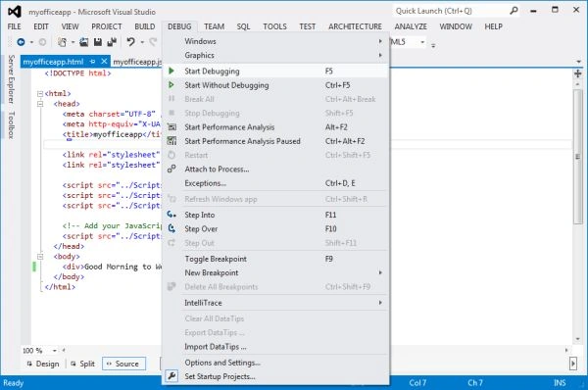Image resolution: width=588 pixels, height=390 pixels.
Task: Open Options and Settings...
Action: click(276, 363)
